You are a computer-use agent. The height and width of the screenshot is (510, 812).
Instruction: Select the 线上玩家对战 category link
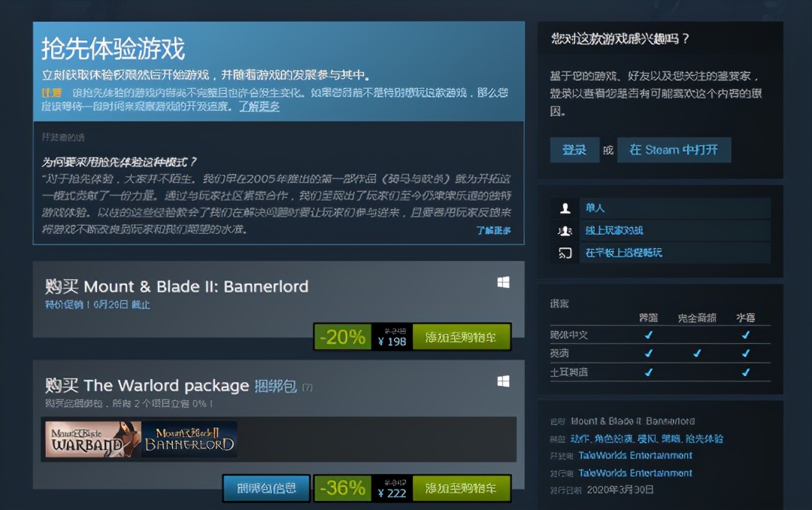614,230
